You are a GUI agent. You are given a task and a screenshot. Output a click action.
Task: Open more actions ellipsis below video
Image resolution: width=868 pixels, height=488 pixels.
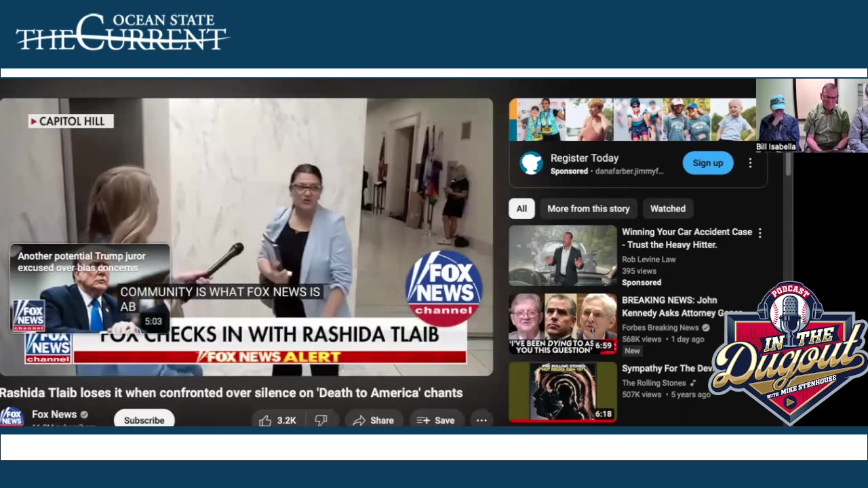click(481, 420)
